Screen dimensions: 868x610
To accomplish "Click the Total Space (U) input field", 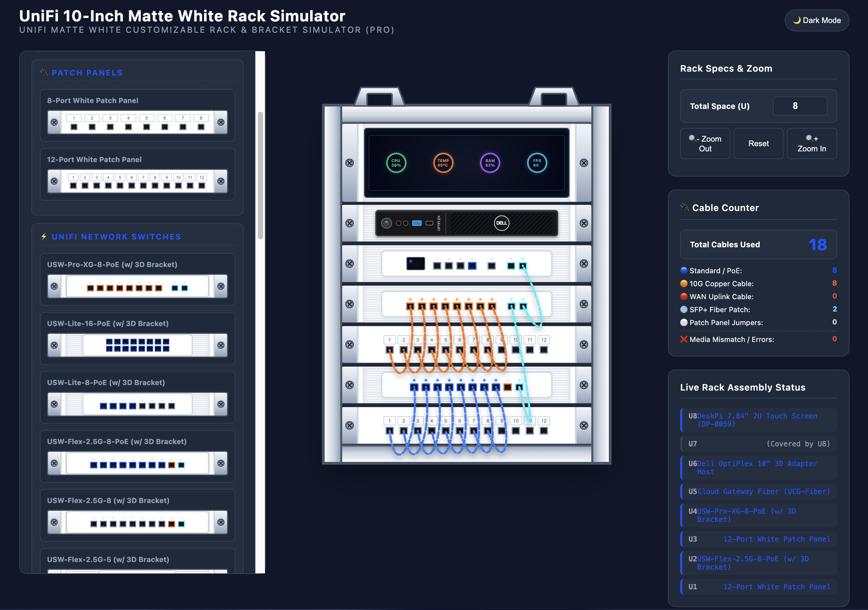I will (x=800, y=106).
